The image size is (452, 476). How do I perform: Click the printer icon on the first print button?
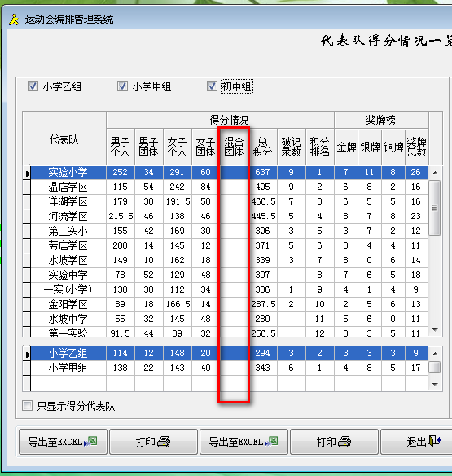click(x=165, y=442)
